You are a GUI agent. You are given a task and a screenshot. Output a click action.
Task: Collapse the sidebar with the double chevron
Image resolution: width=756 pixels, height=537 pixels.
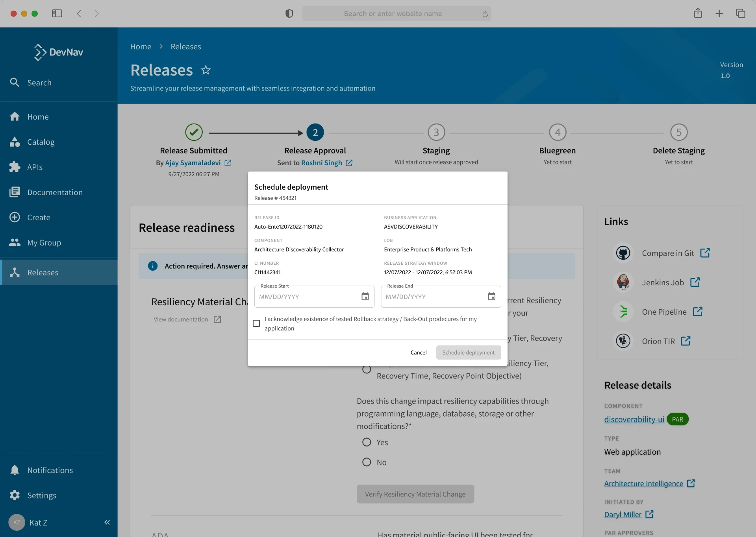107,522
